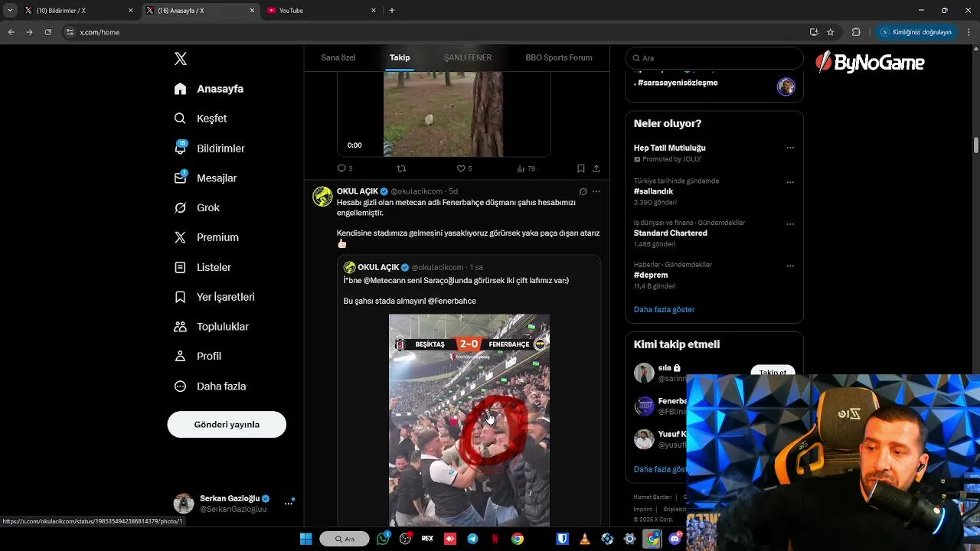
Task: Share the video post
Action: [596, 168]
